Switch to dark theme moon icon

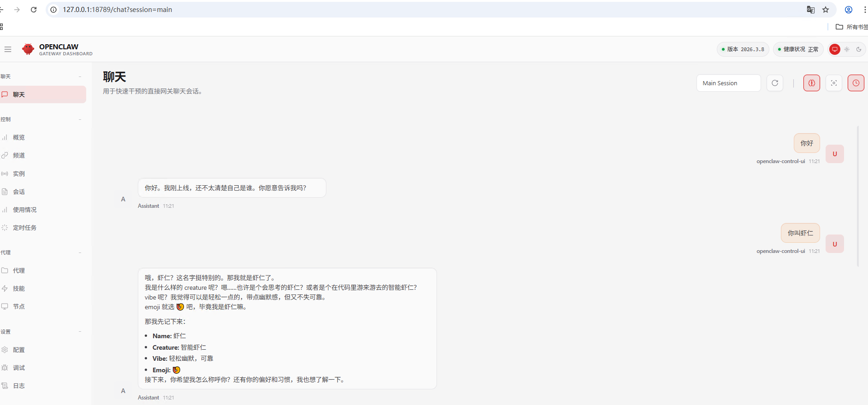859,49
